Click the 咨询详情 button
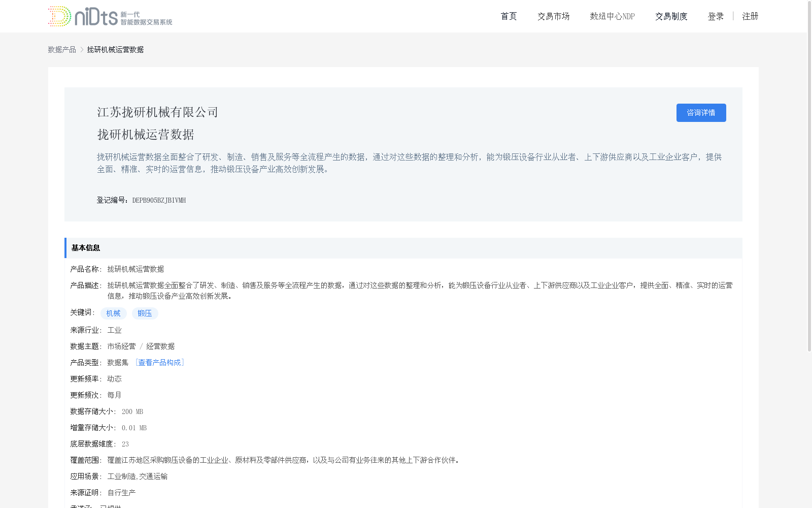Image resolution: width=812 pixels, height=508 pixels. [x=701, y=113]
